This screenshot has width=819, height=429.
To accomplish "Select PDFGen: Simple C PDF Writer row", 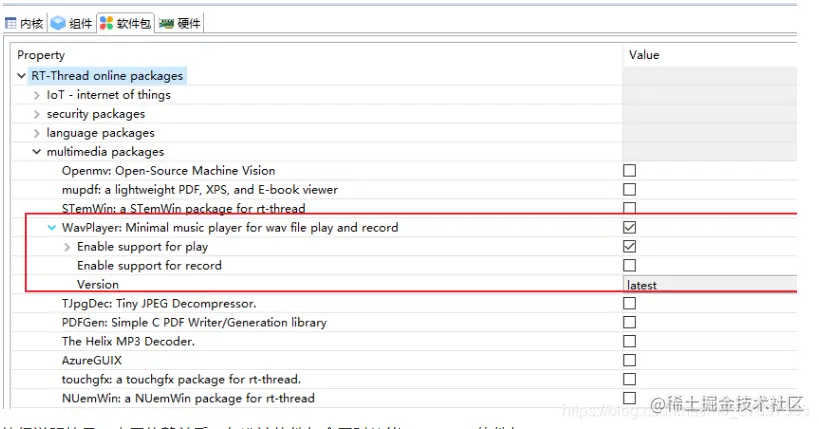I will pos(194,322).
